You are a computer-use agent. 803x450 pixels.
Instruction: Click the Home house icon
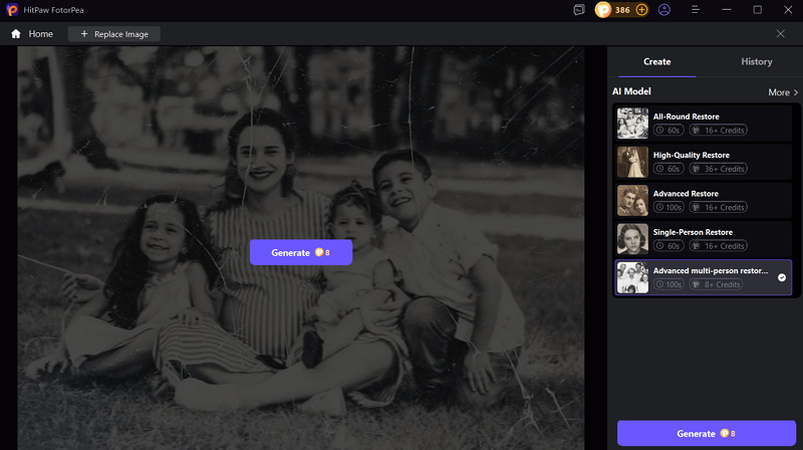tap(16, 34)
